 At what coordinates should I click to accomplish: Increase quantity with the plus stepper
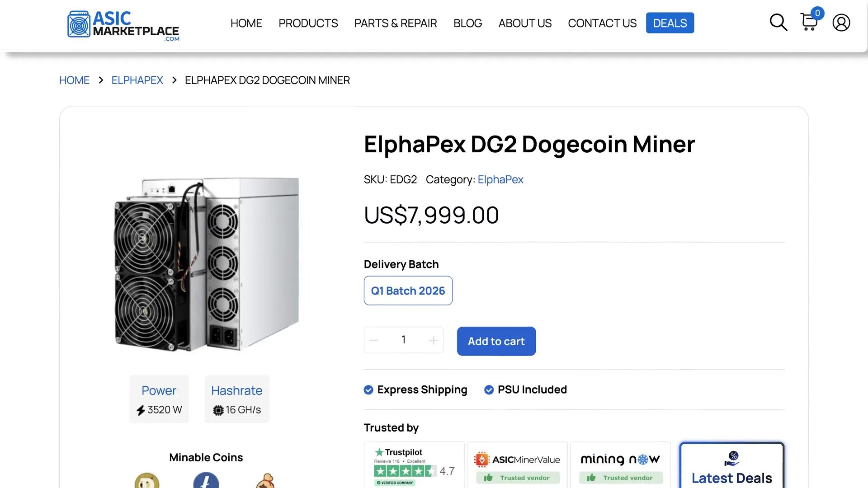(433, 340)
